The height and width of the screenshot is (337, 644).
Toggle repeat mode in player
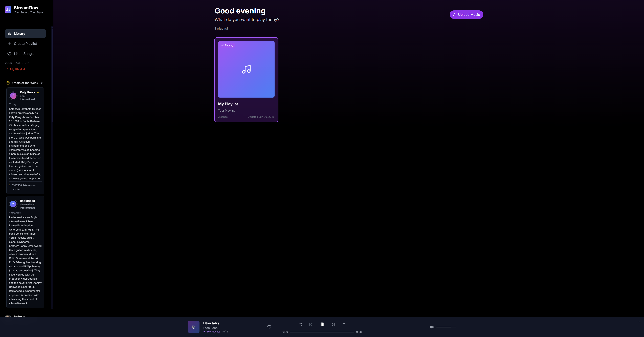(x=344, y=324)
